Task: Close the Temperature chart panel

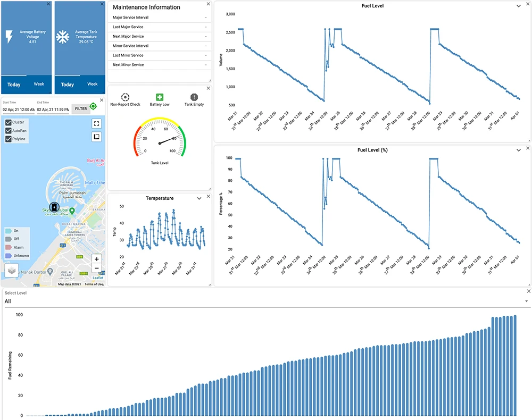Action: click(209, 196)
